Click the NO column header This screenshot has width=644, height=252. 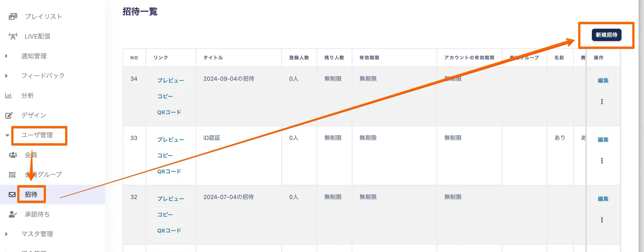pos(134,58)
